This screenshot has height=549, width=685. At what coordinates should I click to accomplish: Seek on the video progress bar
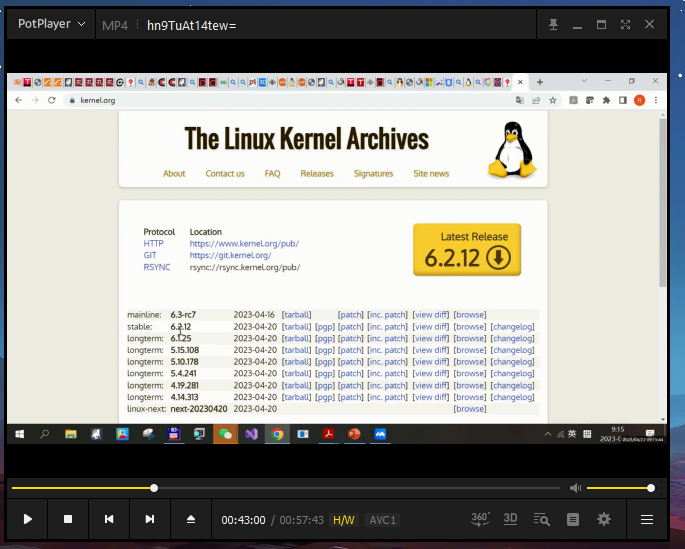click(x=286, y=488)
